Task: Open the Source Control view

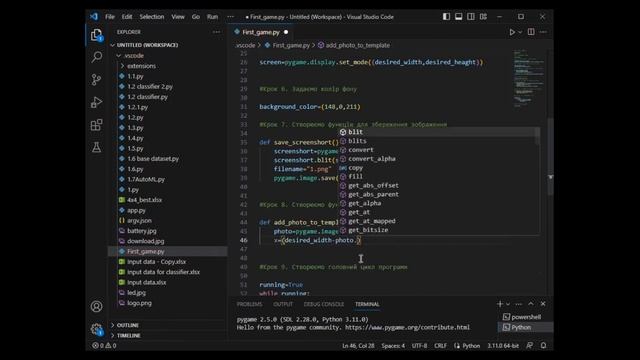Action: pos(96,79)
